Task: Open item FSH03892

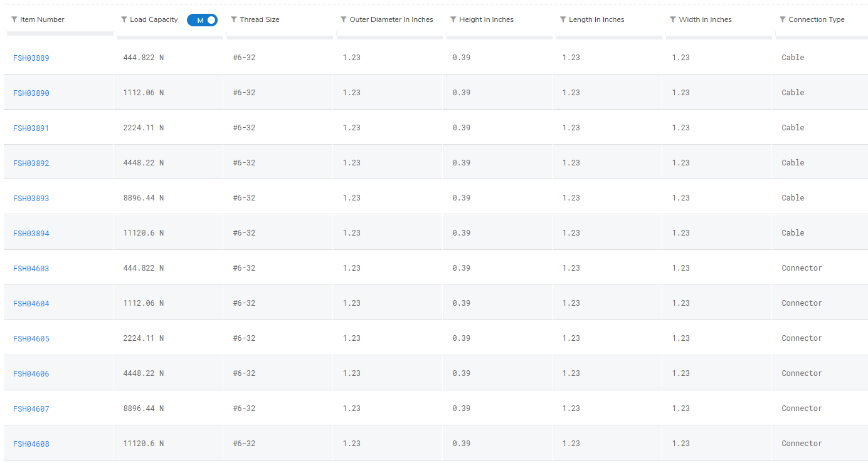Action: [31, 164]
